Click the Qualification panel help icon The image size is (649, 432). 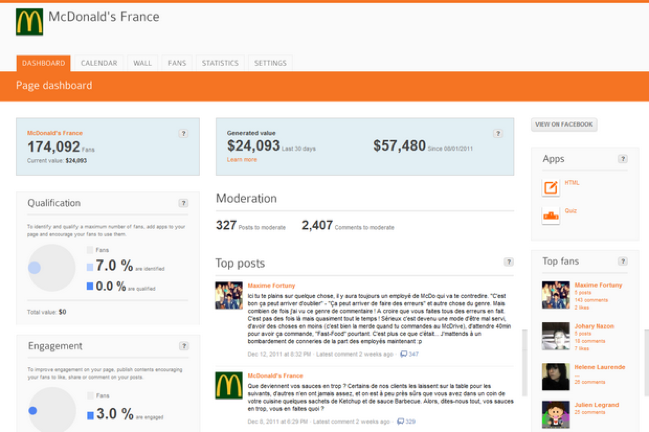click(183, 203)
